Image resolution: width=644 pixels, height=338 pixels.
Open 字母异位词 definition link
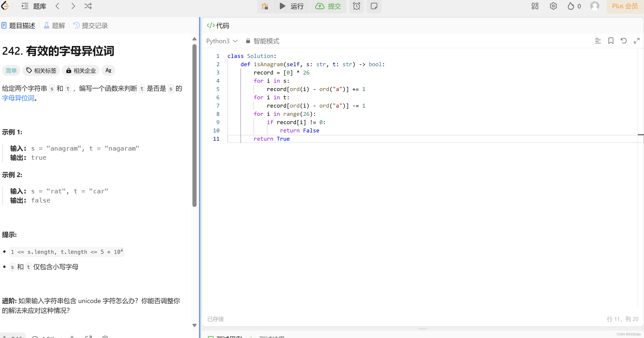pos(18,98)
